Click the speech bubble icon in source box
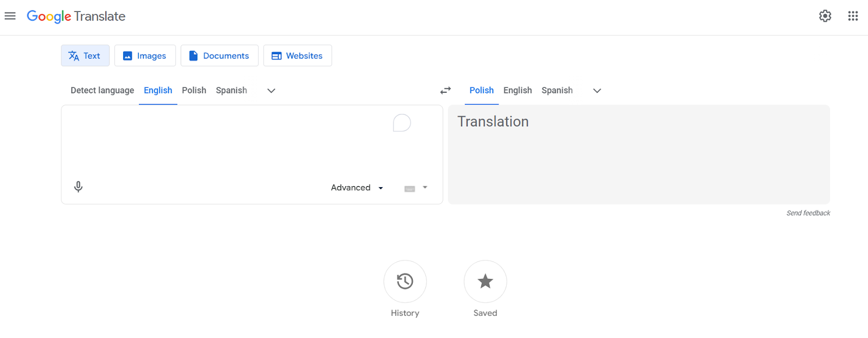The height and width of the screenshot is (338, 868). pyautogui.click(x=401, y=123)
